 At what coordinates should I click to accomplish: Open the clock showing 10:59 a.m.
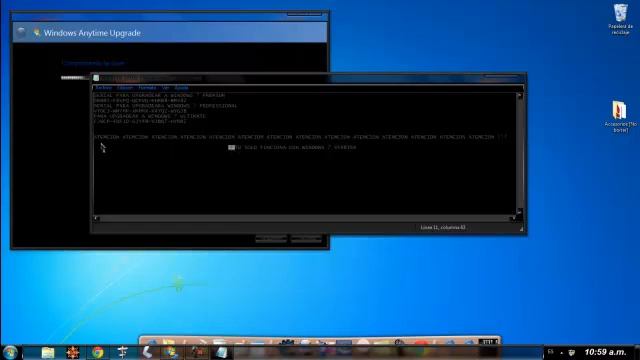pyautogui.click(x=605, y=352)
